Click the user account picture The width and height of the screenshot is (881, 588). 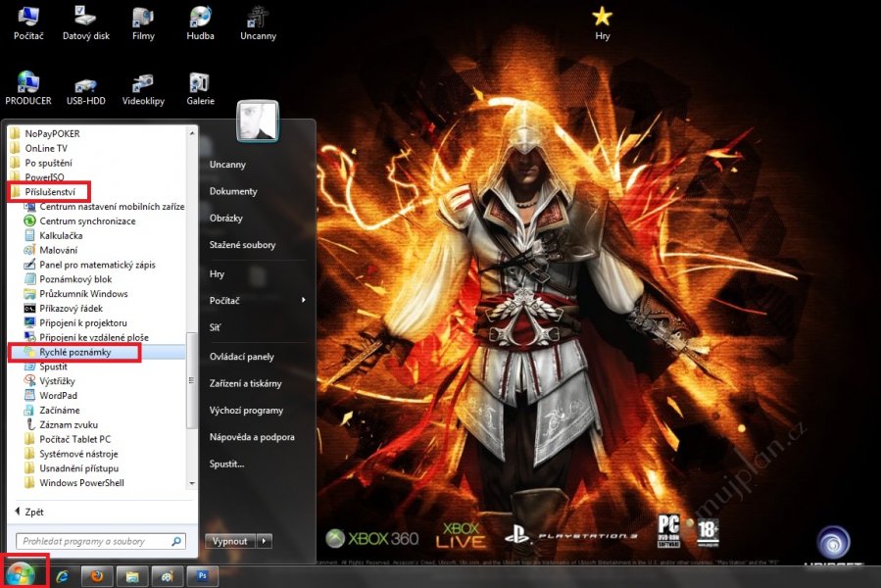pyautogui.click(x=258, y=121)
